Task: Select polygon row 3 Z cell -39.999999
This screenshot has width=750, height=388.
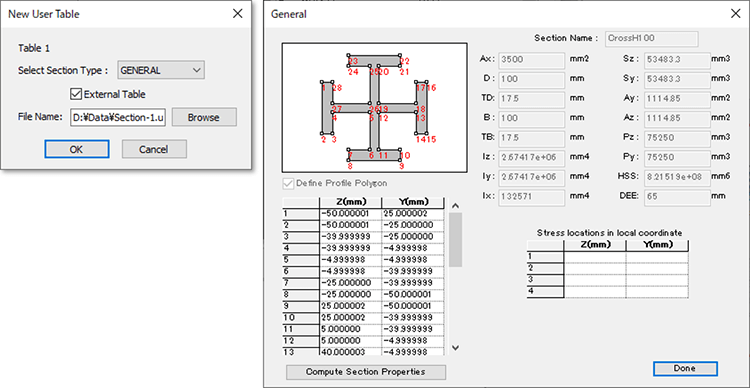Action: coord(351,237)
